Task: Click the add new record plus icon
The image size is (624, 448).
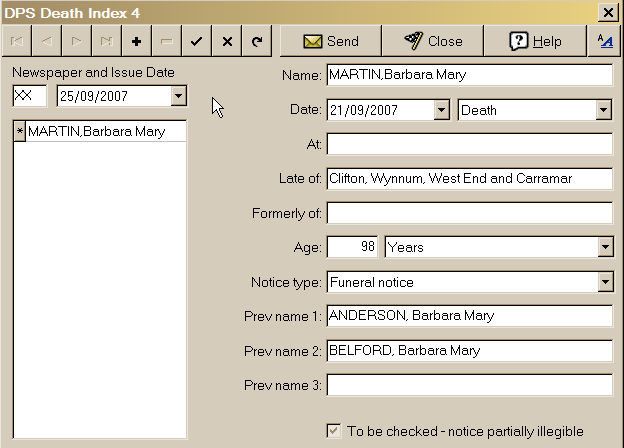Action: [x=137, y=41]
